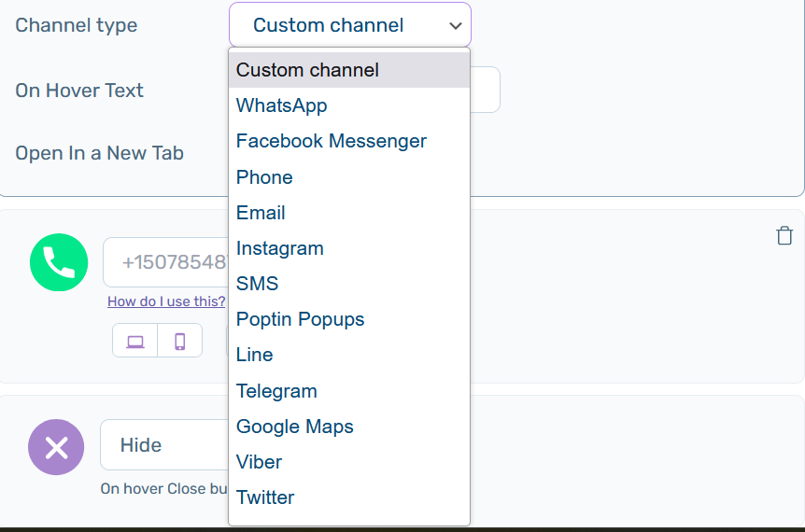Select Instagram channel option
This screenshot has width=805, height=532.
tap(349, 248)
